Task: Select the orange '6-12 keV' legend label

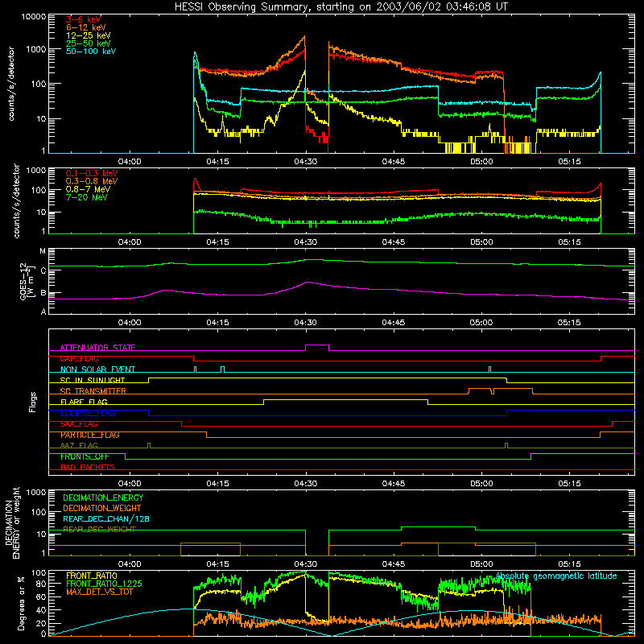Action: coord(86,27)
